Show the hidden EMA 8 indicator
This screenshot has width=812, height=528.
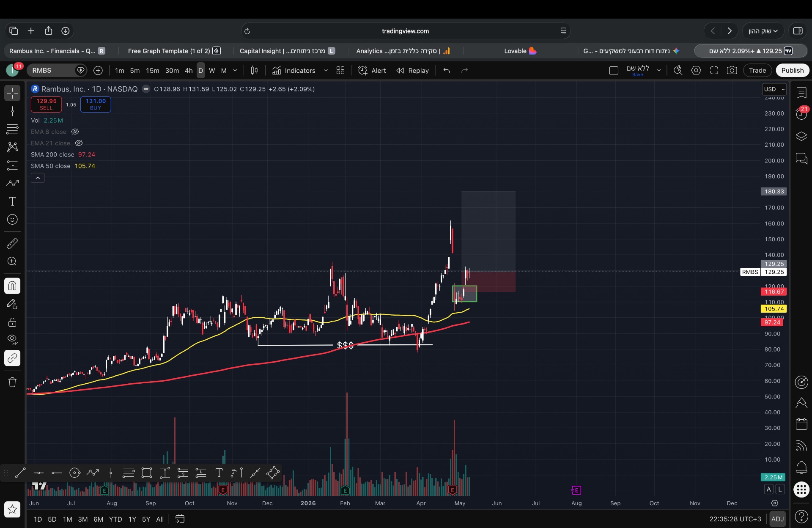(x=75, y=132)
